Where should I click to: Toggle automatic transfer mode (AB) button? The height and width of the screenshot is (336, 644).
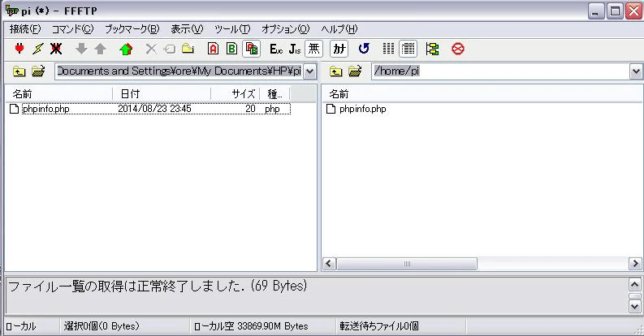click(252, 49)
